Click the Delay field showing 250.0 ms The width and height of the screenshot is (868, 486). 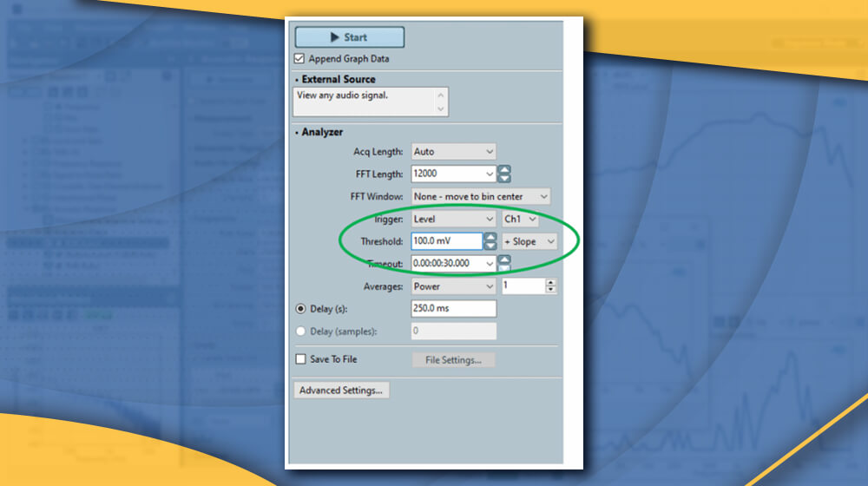[x=453, y=308]
